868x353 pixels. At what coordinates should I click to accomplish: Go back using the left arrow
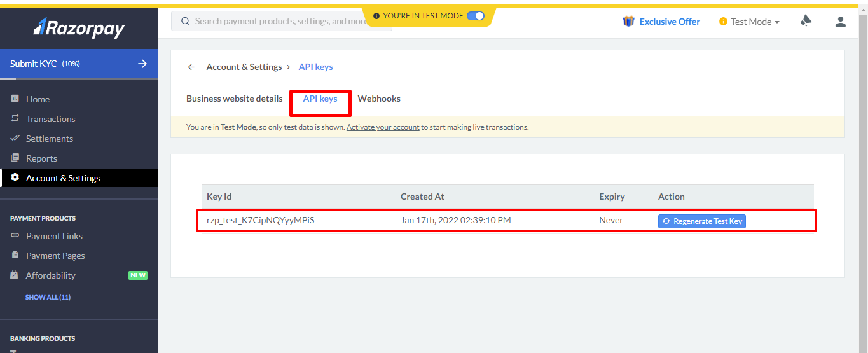(191, 67)
